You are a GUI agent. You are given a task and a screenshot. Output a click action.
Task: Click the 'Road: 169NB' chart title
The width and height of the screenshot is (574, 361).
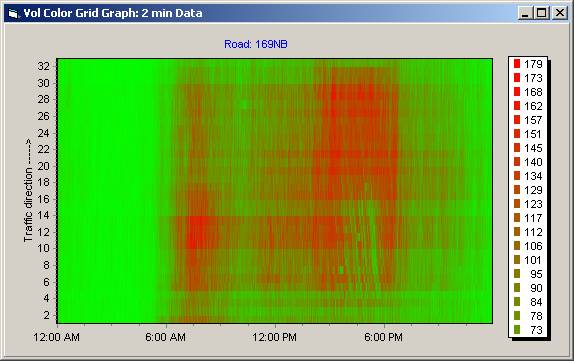tap(256, 44)
